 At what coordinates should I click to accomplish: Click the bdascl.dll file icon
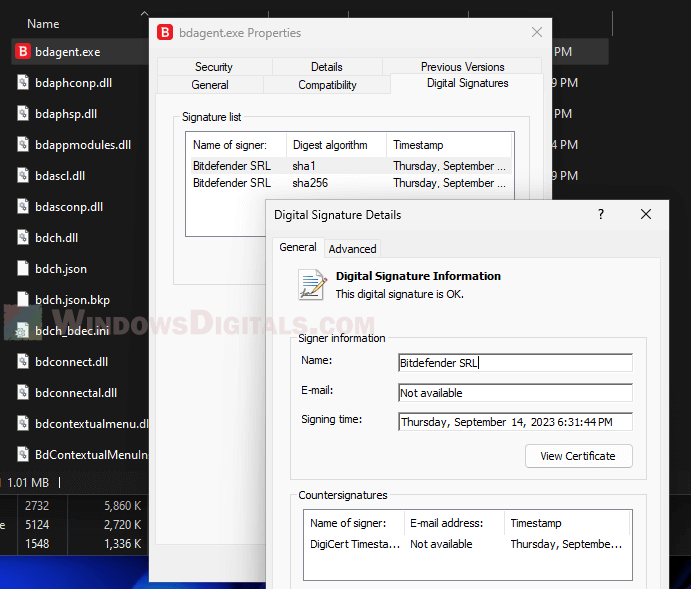23,176
